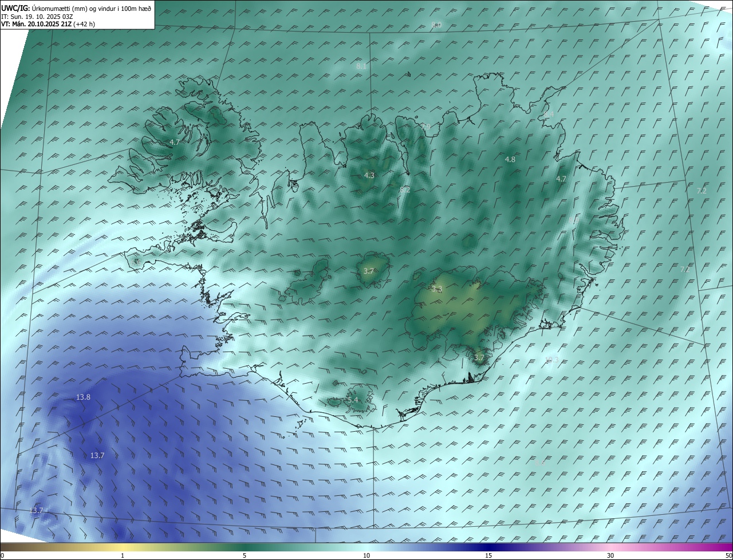The height and width of the screenshot is (560, 733).
Task: Click the 4.3 value label in north Iceland
Action: 369,175
